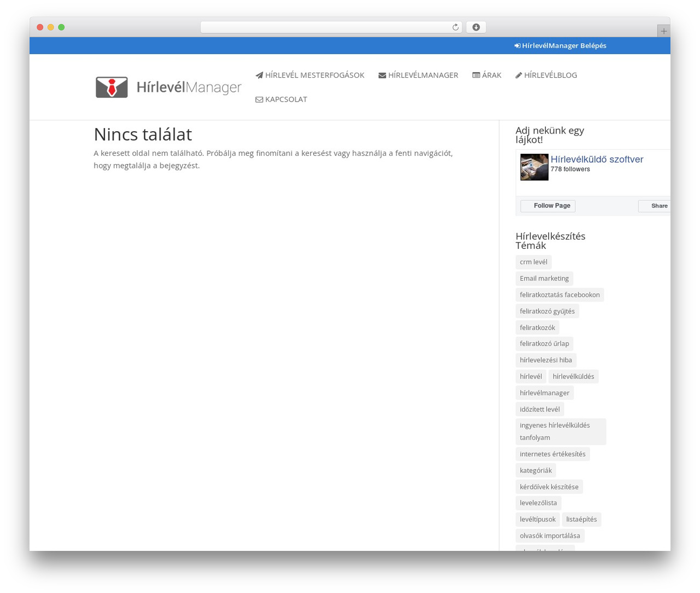Click the pencil icon beside Hírlevélblog
700x593 pixels.
coord(519,75)
